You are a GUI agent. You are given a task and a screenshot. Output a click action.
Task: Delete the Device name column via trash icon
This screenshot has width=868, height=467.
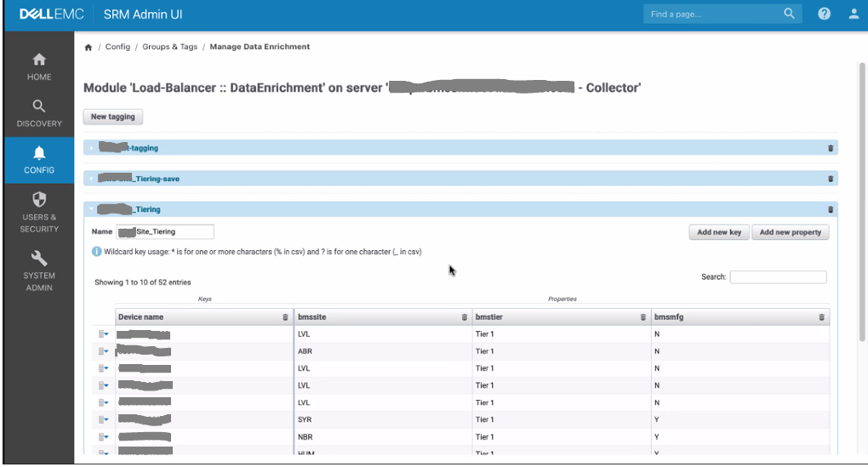[285, 317]
